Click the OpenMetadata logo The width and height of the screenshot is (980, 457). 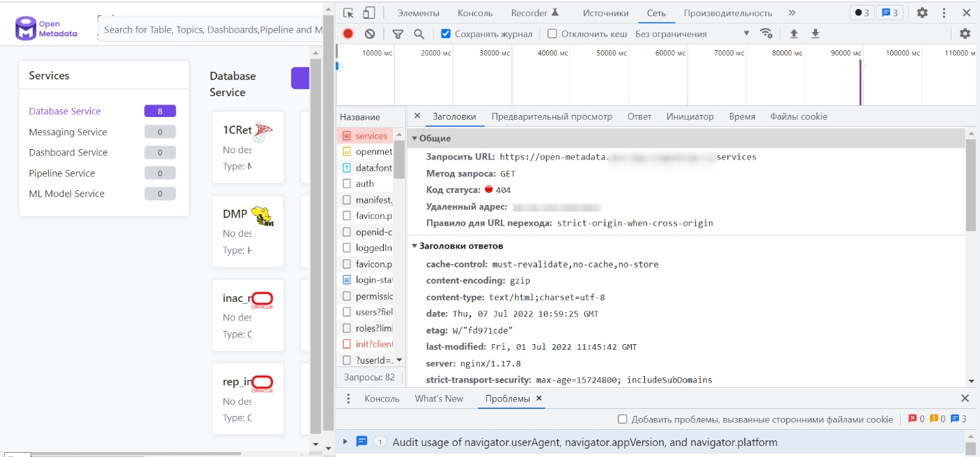click(x=46, y=29)
